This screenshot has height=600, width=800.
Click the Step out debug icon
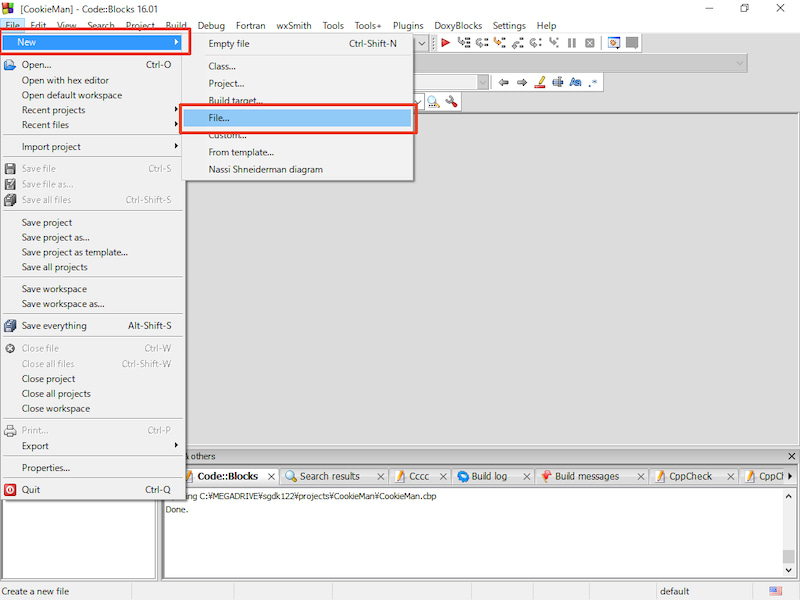tap(518, 43)
